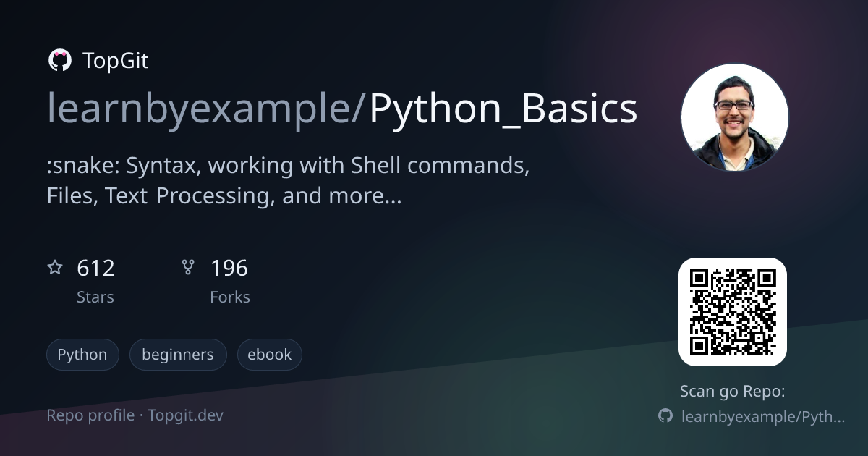
Task: Click the repository QR code
Action: click(x=733, y=312)
